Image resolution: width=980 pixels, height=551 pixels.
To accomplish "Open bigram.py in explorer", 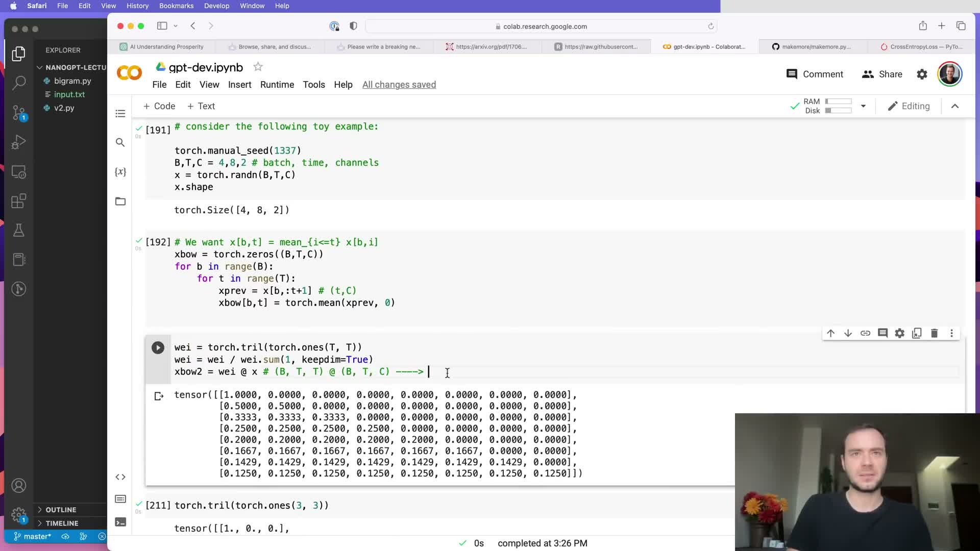I will click(72, 81).
